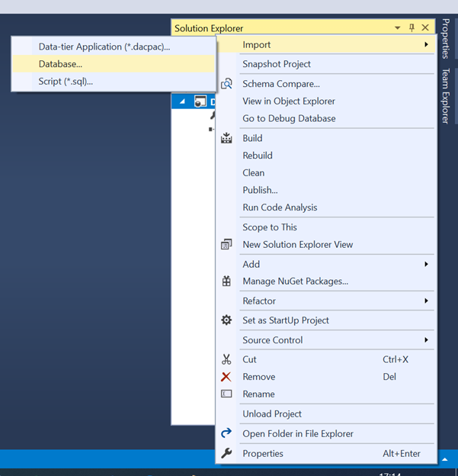
Task: Collapse the selected project tree node
Action: coord(181,101)
